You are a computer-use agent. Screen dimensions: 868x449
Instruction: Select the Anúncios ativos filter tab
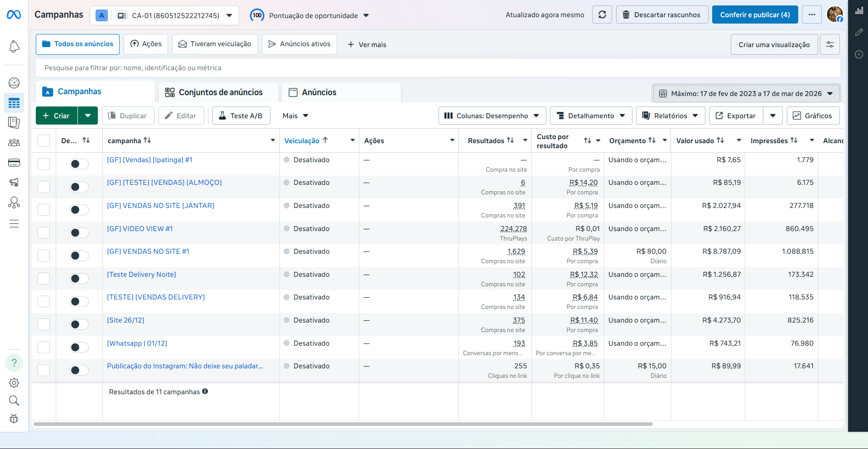pyautogui.click(x=299, y=44)
